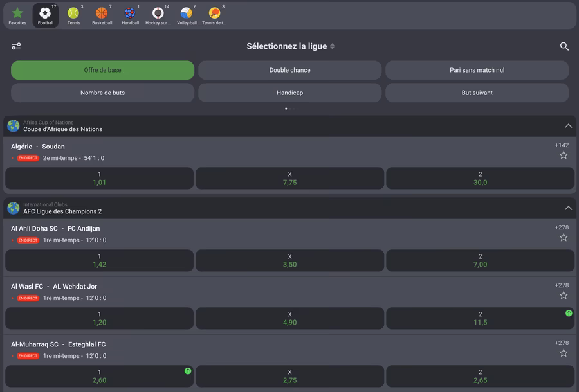Star the Al Ahli Doha - FC Andijan match
Viewport: 579px width, 392px height.
click(x=564, y=238)
